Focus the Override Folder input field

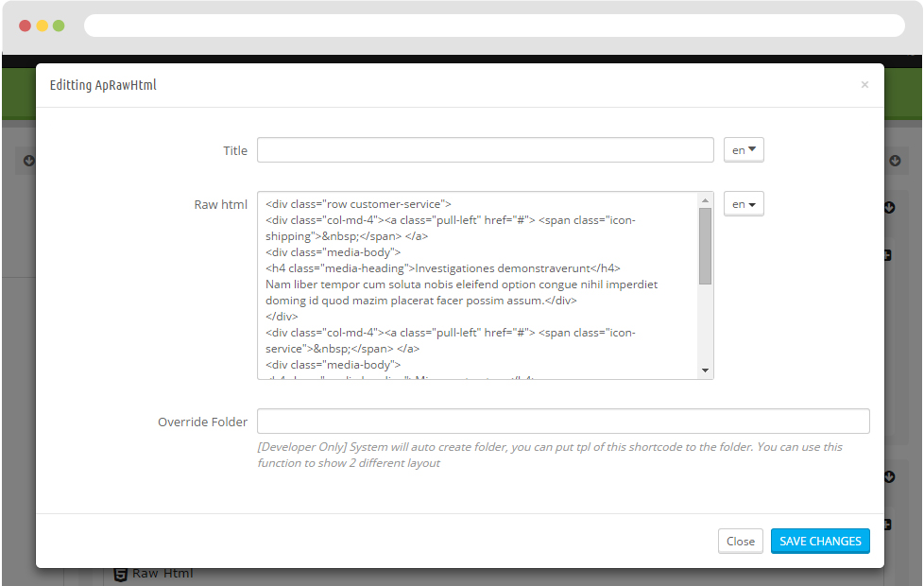coord(563,421)
